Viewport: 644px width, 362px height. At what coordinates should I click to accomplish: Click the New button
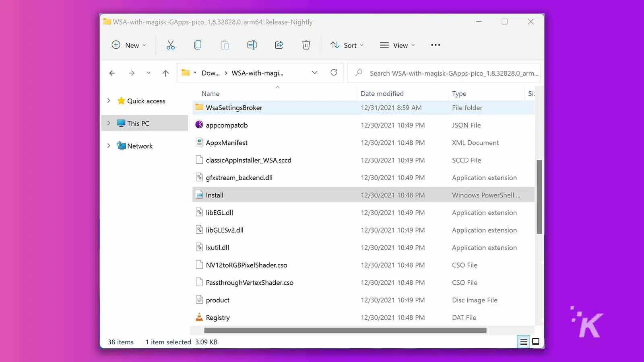coord(128,45)
